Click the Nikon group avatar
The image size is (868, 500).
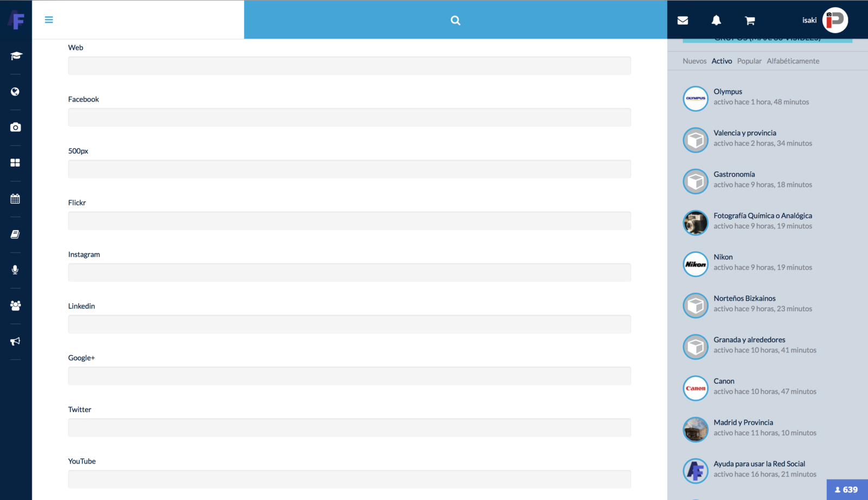[x=695, y=264]
